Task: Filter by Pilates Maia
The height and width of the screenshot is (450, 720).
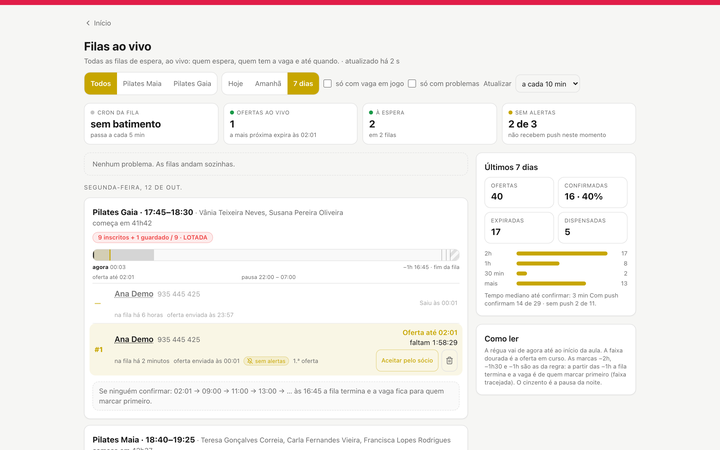Action: tap(142, 84)
